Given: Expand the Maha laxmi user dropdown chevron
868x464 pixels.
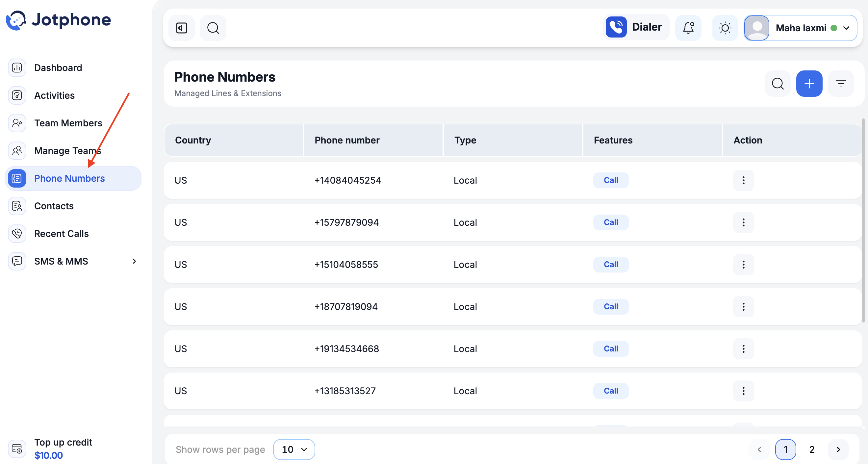Looking at the screenshot, I should (x=846, y=28).
